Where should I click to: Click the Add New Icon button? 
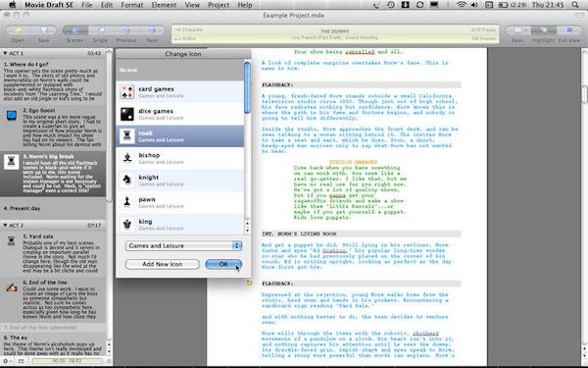[162, 264]
